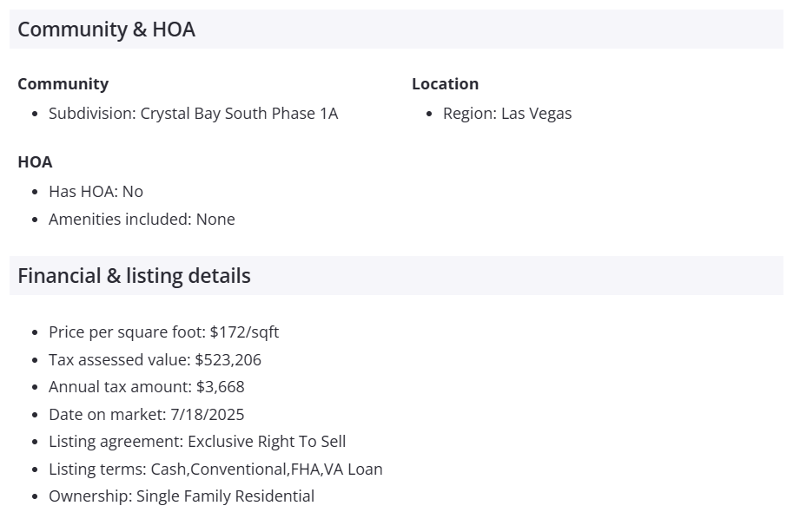Image resolution: width=800 pixels, height=532 pixels.
Task: Click the Annual tax amount line
Action: click(146, 387)
